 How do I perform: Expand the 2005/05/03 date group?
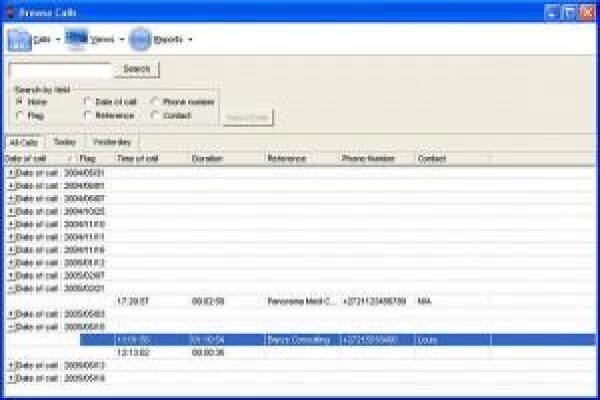tap(11, 314)
